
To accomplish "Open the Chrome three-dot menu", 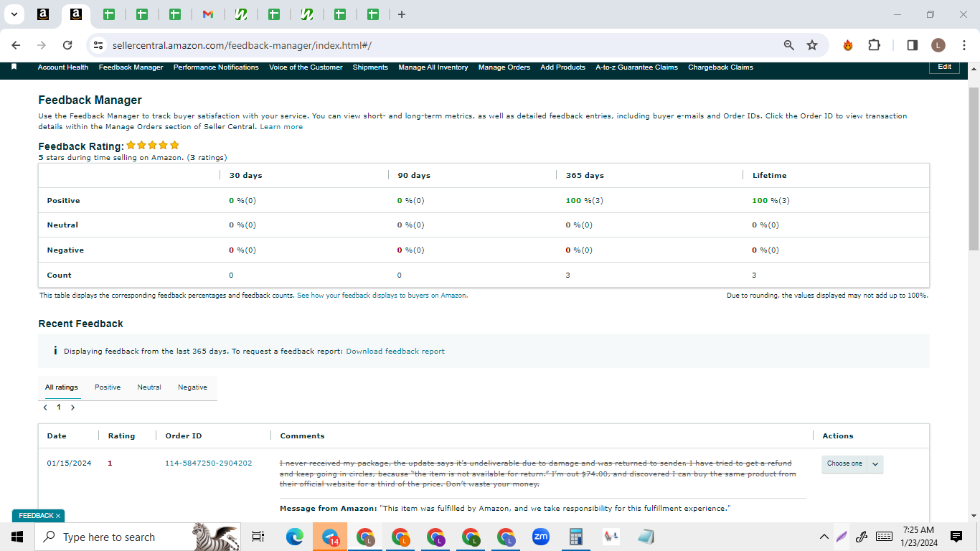I will click(x=964, y=45).
